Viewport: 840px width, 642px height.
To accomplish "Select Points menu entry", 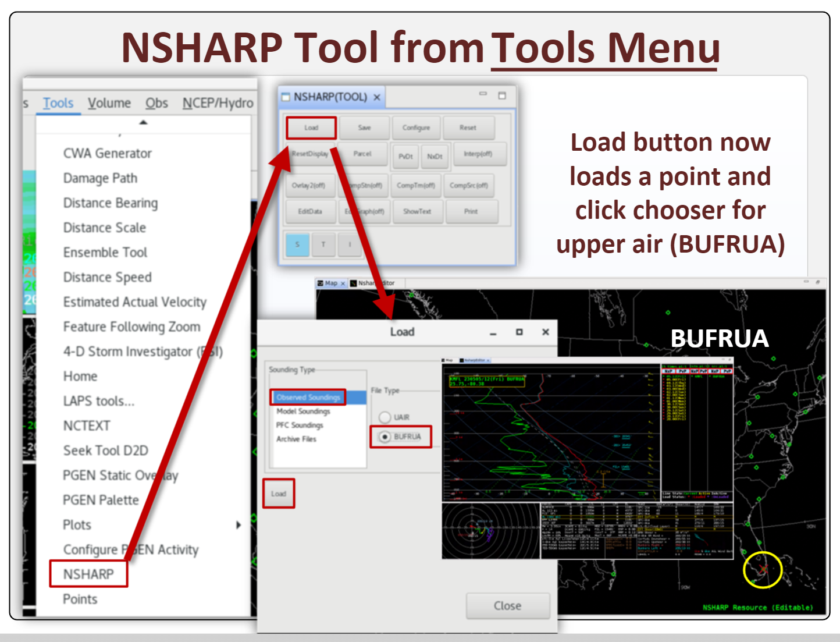I will tap(80, 599).
